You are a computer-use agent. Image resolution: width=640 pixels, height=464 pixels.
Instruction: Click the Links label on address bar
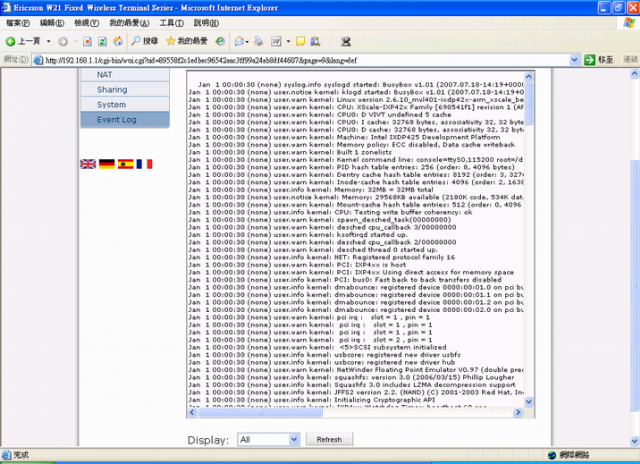(x=630, y=60)
